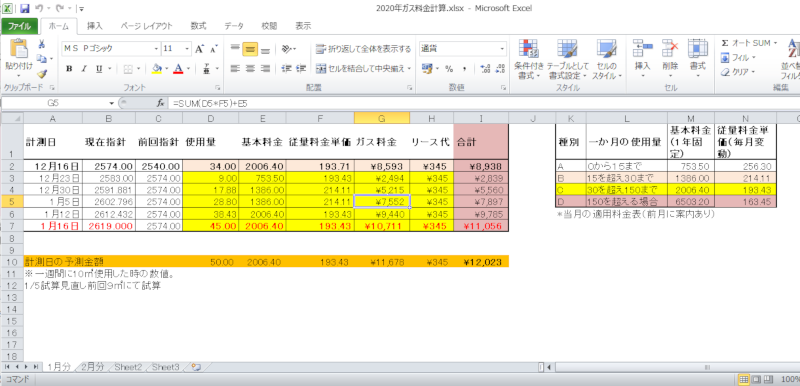
Task: Open the number format dropdown
Action: click(503, 49)
